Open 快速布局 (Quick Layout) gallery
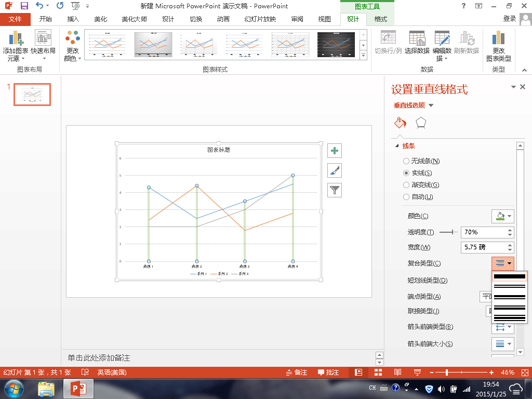This screenshot has height=399, width=532. (x=43, y=46)
